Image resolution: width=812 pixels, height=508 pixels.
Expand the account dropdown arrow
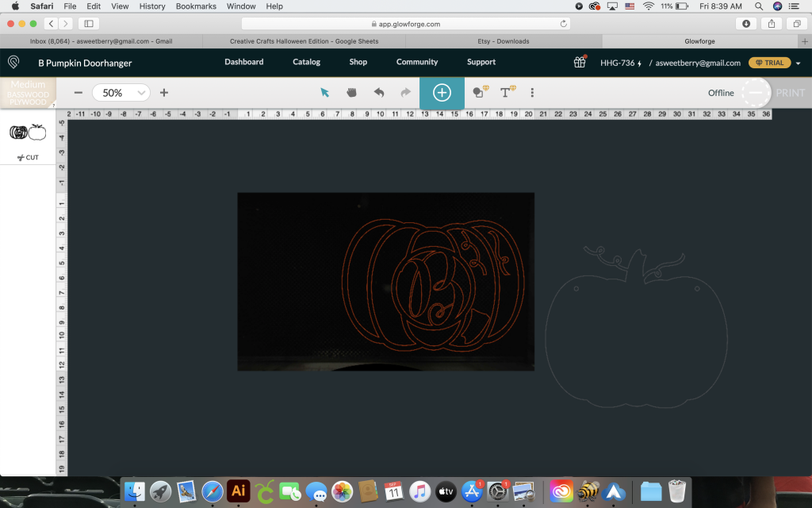click(798, 63)
